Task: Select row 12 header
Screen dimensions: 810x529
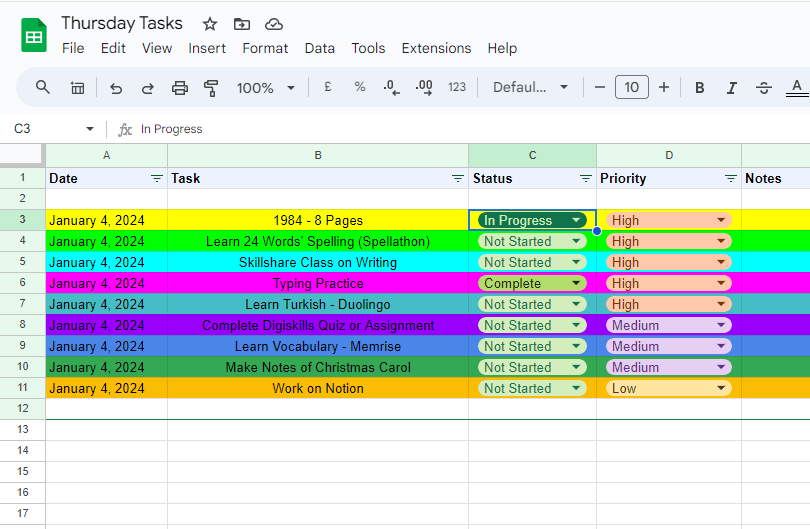Action: pos(23,408)
